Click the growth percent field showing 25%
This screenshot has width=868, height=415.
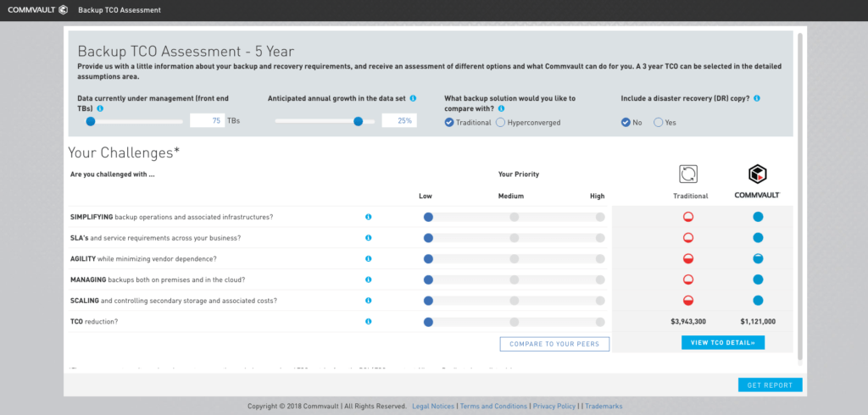click(399, 120)
